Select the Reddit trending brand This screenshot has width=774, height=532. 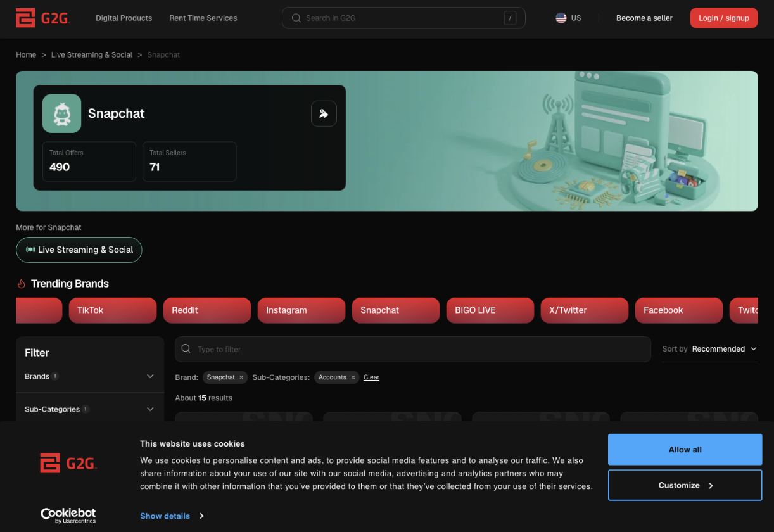[x=207, y=310]
